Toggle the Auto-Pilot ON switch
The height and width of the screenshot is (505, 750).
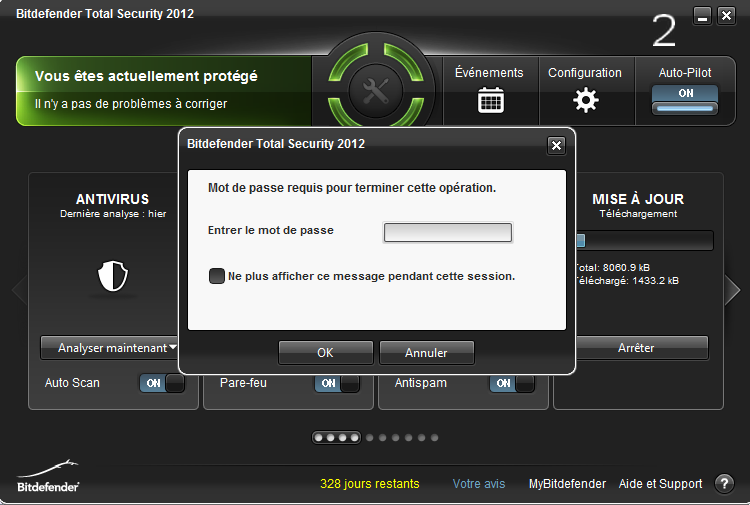coord(685,100)
